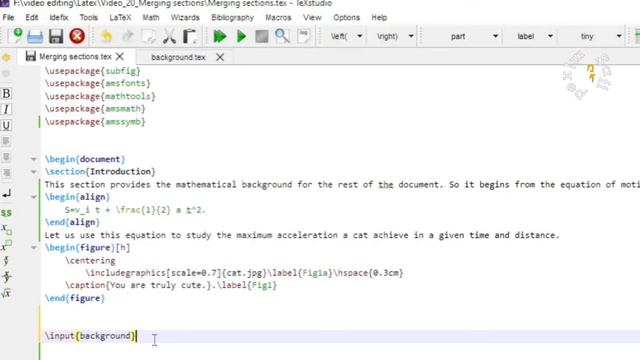Image resolution: width=640 pixels, height=360 pixels.
Task: Open the Idefix menu
Action: pos(59,18)
